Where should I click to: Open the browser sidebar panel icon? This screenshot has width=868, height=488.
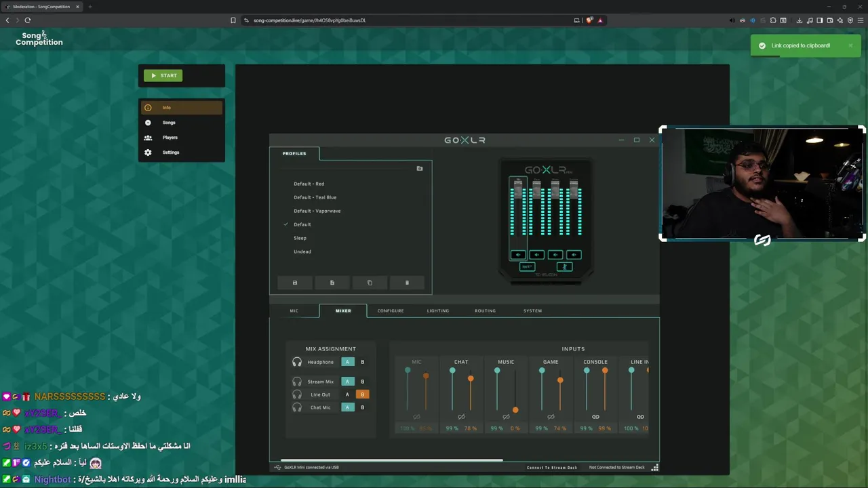click(820, 20)
